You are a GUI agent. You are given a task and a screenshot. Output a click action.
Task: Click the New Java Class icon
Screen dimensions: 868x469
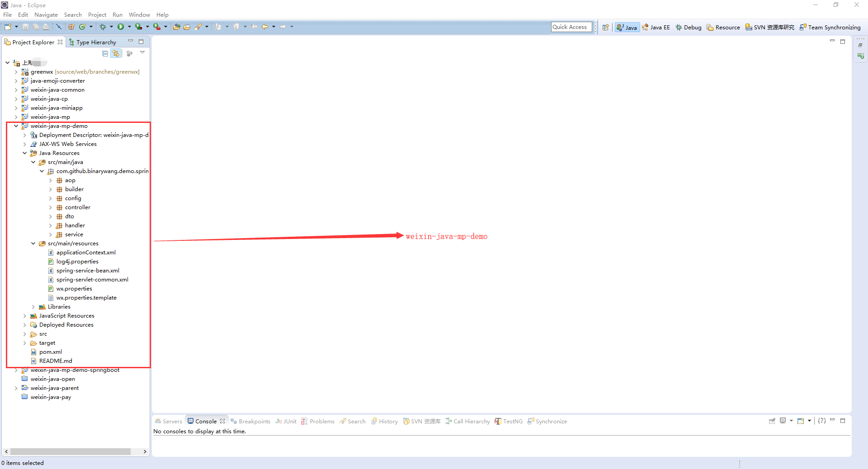tap(82, 27)
